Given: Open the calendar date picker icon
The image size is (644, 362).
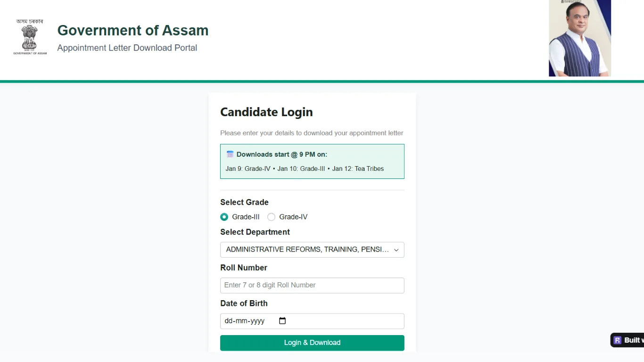Looking at the screenshot, I should (x=282, y=320).
